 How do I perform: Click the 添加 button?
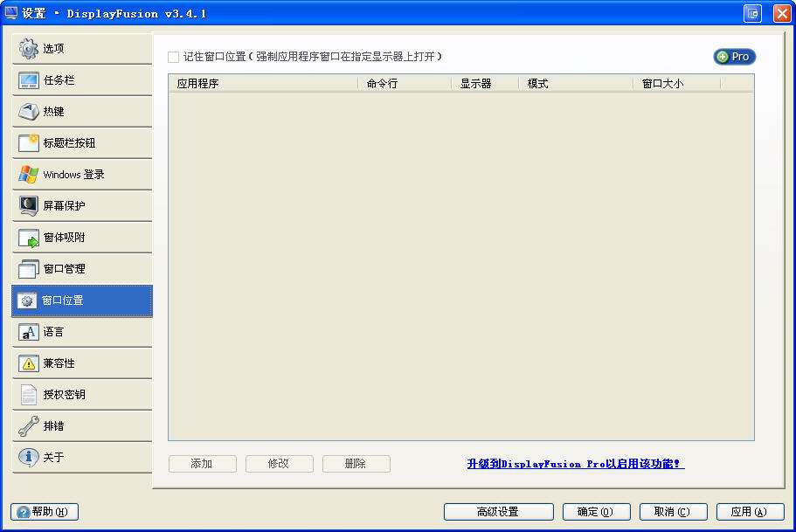click(x=203, y=464)
